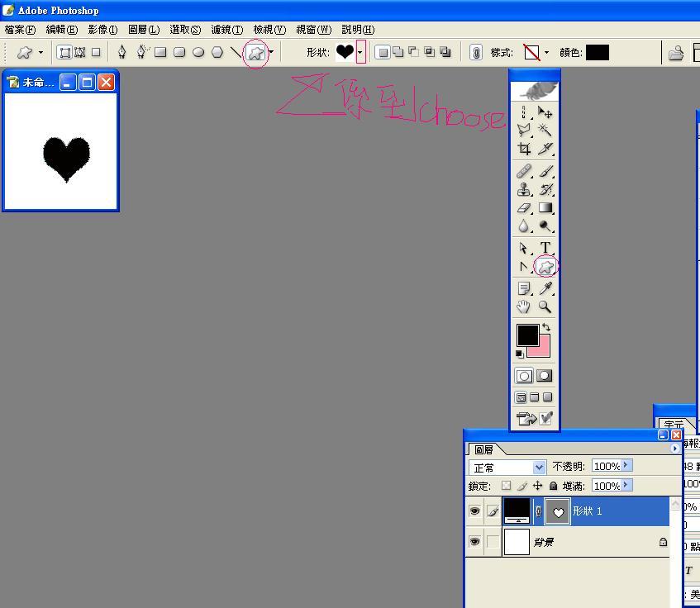700x608 pixels.
Task: Toggle visibility of the 背景 layer
Action: tap(474, 542)
